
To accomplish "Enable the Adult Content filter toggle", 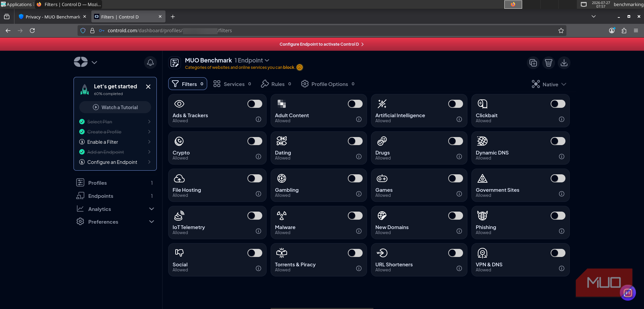I will coord(355,104).
